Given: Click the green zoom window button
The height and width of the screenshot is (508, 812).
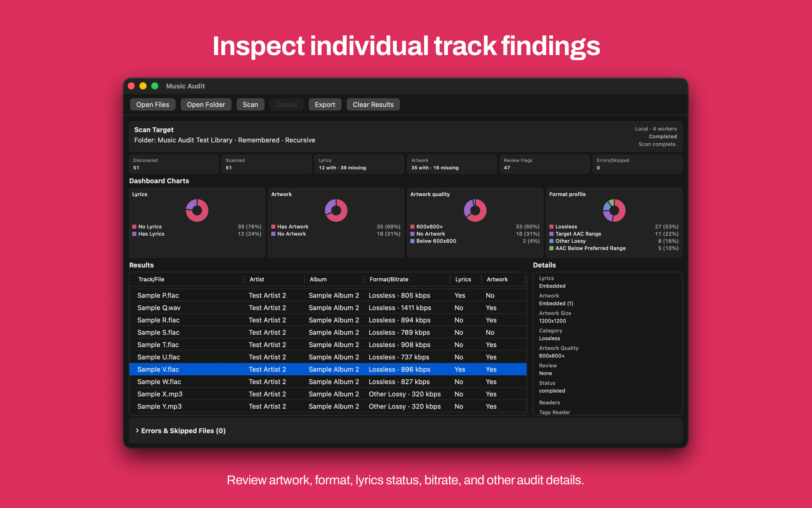Looking at the screenshot, I should (155, 86).
